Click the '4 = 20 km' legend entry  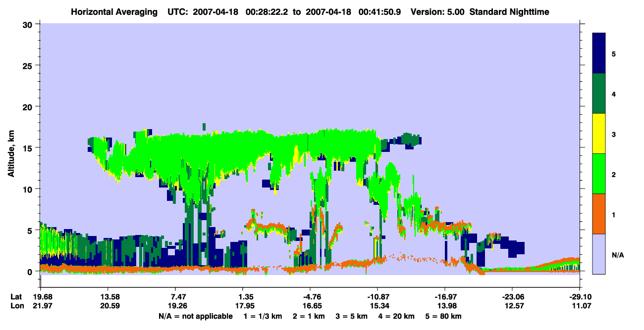[x=397, y=316]
